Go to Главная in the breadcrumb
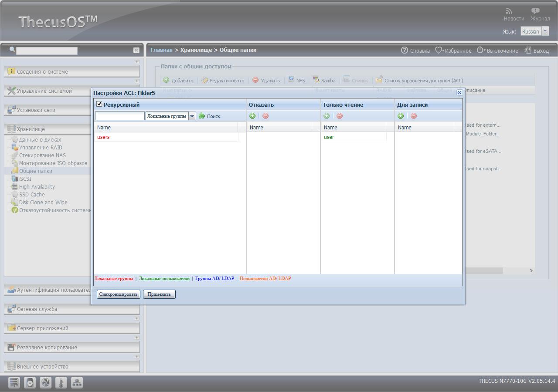 point(161,50)
